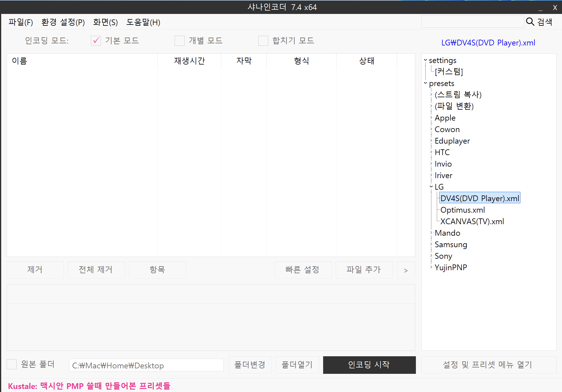Viewport: 562px width, 392px height.
Task: Open 빠른 설정 quick settings
Action: point(303,270)
